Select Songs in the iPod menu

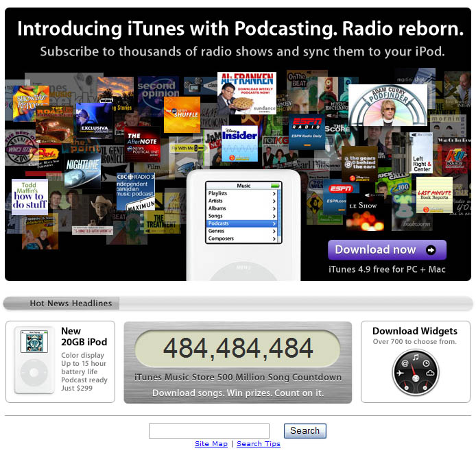pos(242,216)
